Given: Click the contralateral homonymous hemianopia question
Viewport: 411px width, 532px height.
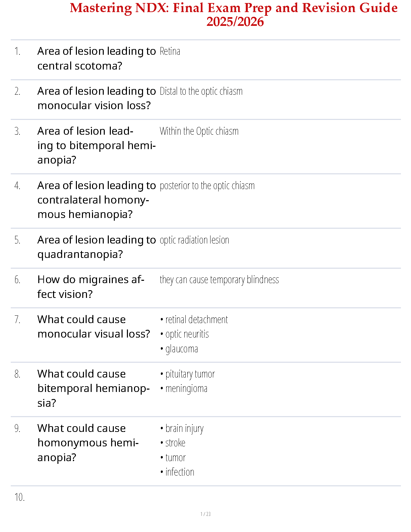Looking at the screenshot, I should (x=96, y=200).
